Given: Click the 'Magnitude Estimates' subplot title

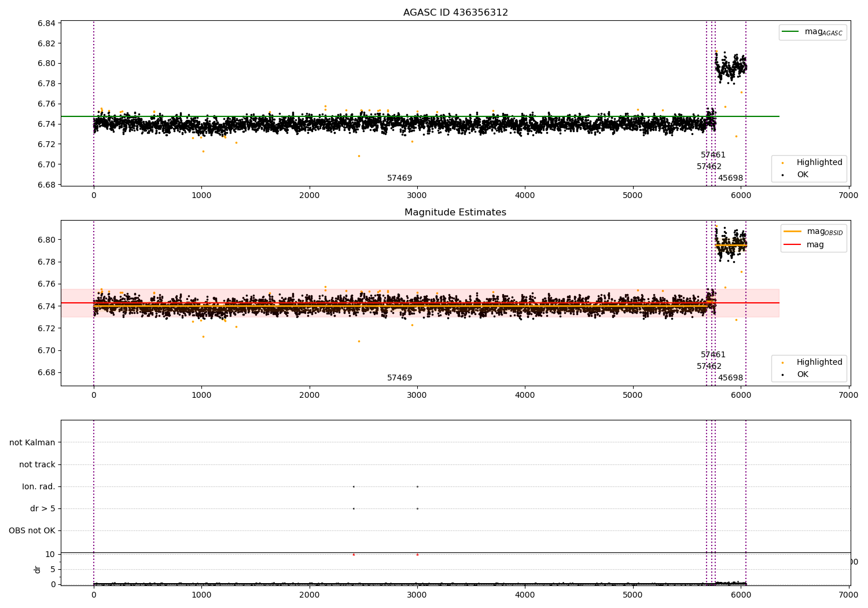Looking at the screenshot, I should pos(455,213).
